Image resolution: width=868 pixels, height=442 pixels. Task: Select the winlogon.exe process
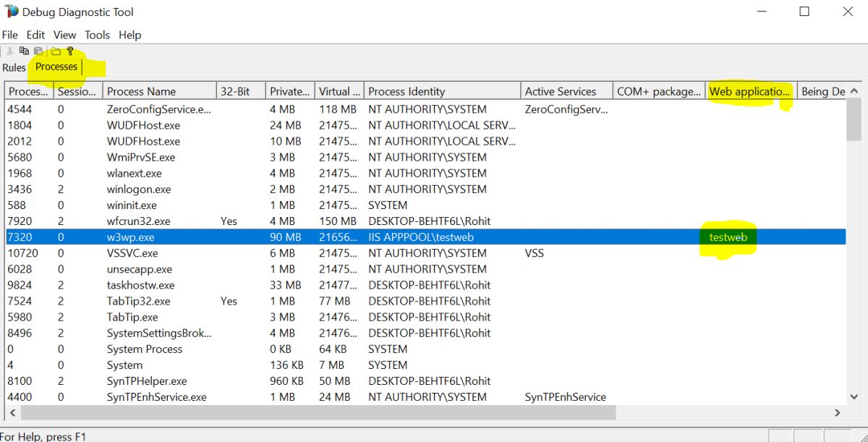pyautogui.click(x=425, y=189)
